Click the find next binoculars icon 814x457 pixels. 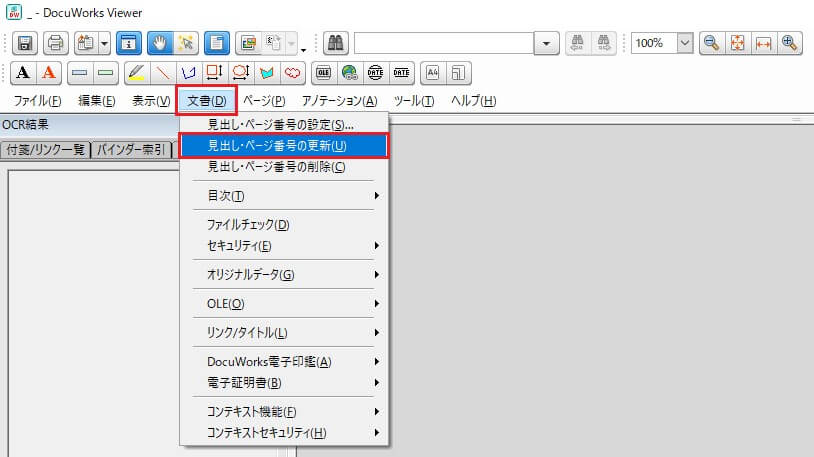603,43
